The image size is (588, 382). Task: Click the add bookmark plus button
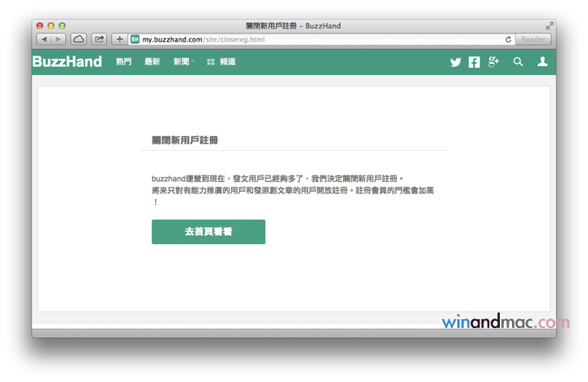click(119, 39)
